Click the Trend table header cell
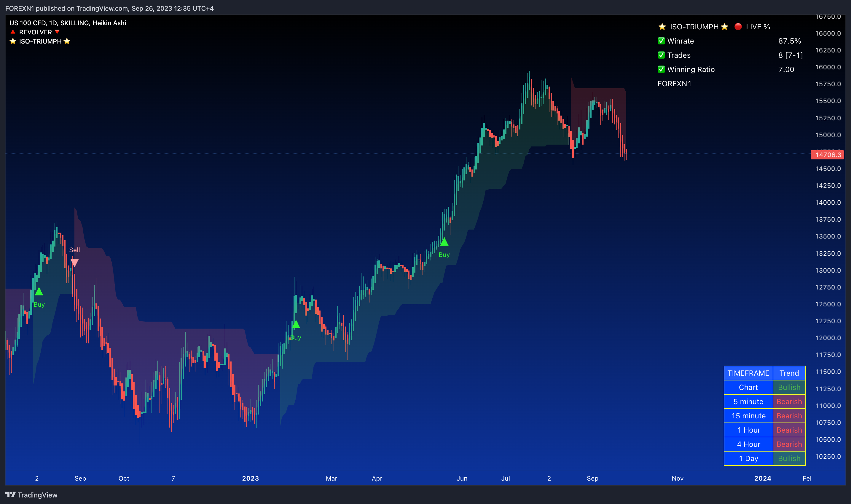Screen dimensions: 851x504 click(x=789, y=373)
